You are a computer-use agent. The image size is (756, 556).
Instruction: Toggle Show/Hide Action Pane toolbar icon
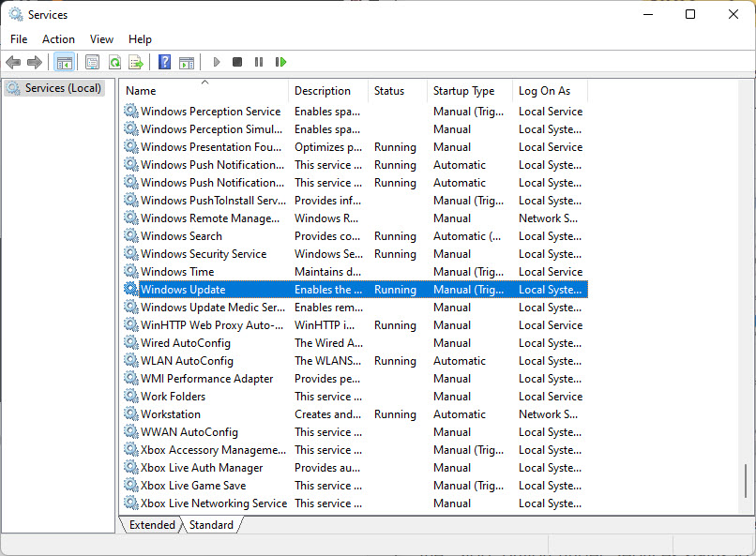click(187, 62)
